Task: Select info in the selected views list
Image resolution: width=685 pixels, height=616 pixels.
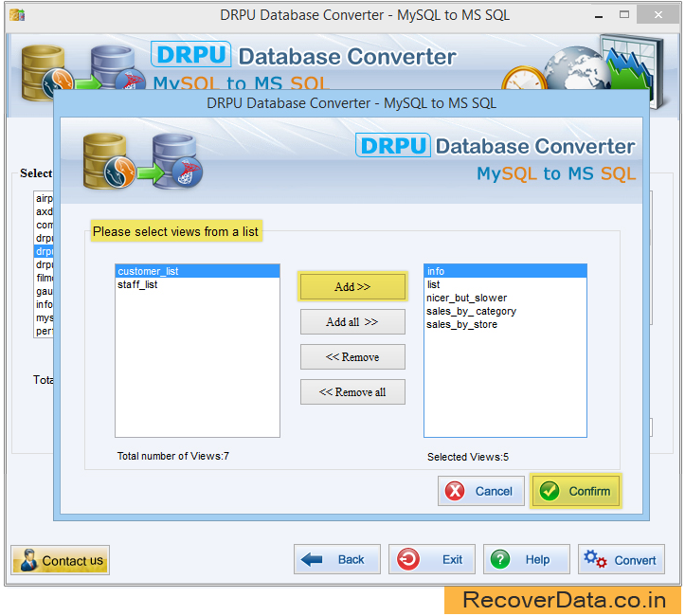Action: (505, 271)
